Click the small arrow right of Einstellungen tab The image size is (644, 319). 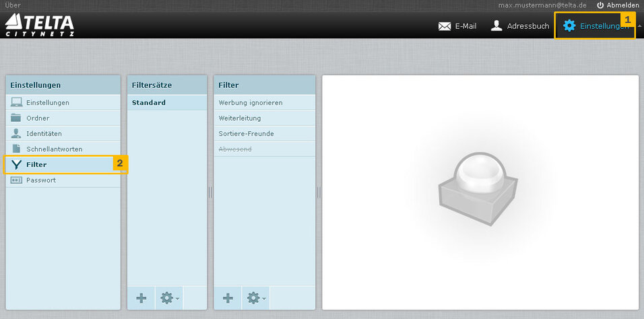click(x=639, y=26)
